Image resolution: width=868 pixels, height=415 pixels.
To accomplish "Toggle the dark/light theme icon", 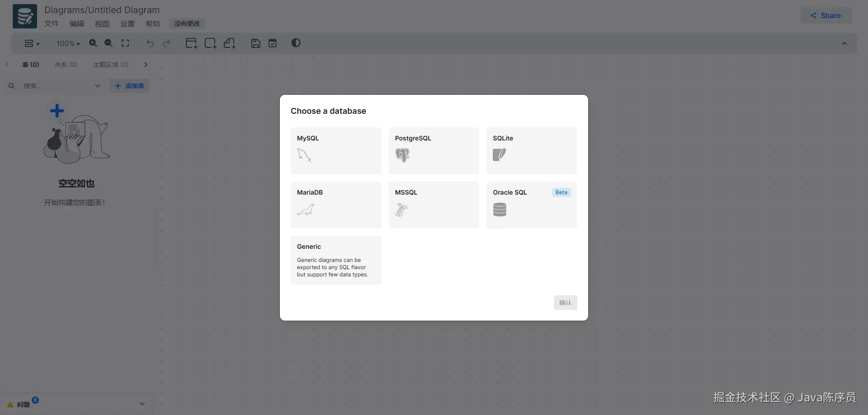I will point(296,43).
